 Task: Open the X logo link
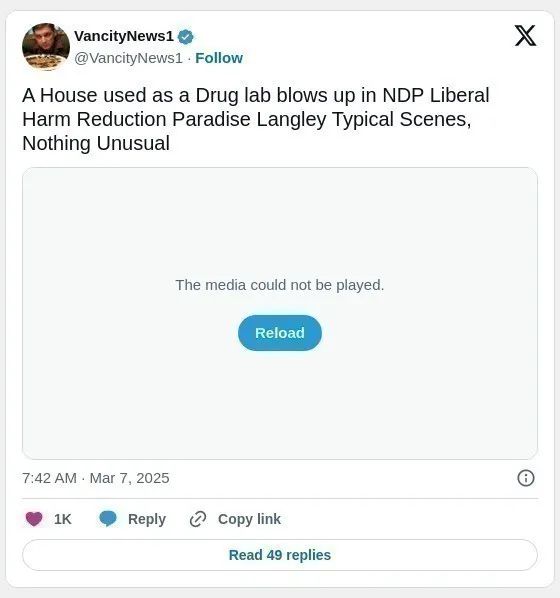click(525, 36)
